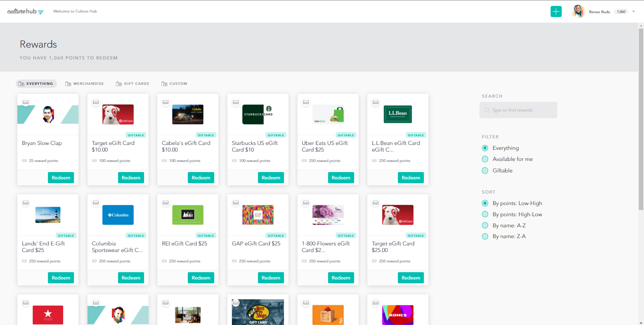Redeem the 1-800-Flowers eGift Card
Screen dimensions: 644x325
tap(341, 278)
